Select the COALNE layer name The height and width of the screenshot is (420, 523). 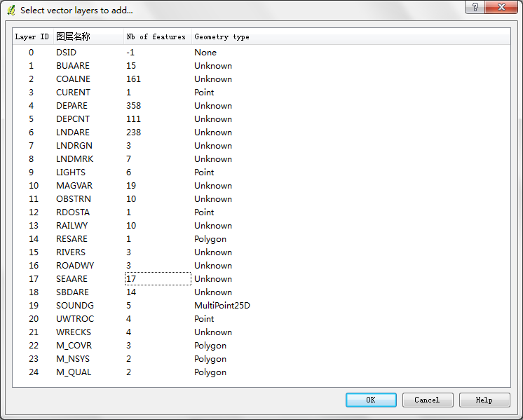click(x=73, y=79)
